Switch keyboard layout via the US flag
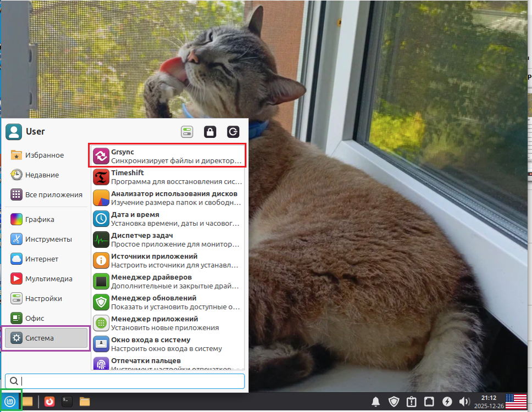This screenshot has height=412, width=532. point(516,400)
